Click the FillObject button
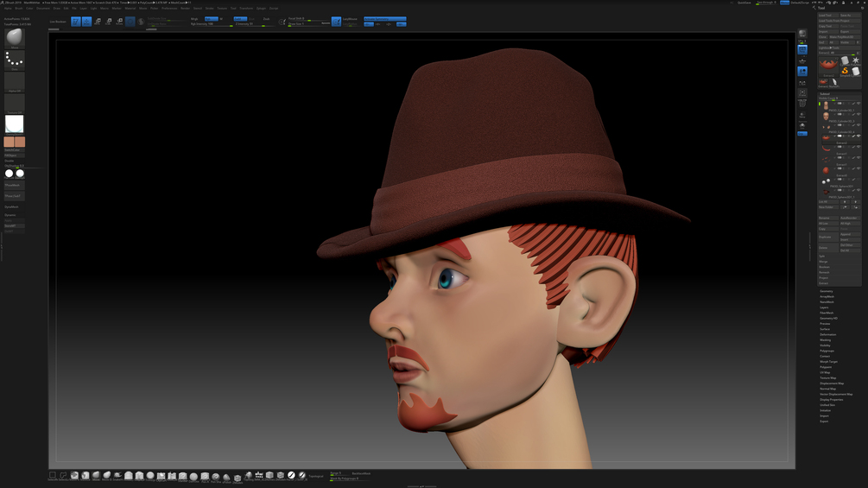Viewport: 868px width, 488px height. (x=15, y=155)
